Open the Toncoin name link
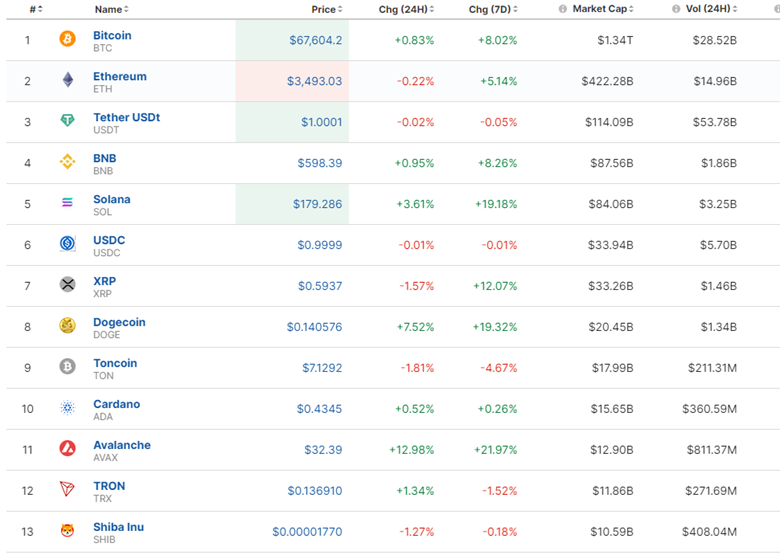This screenshot has height=555, width=780. coord(115,363)
